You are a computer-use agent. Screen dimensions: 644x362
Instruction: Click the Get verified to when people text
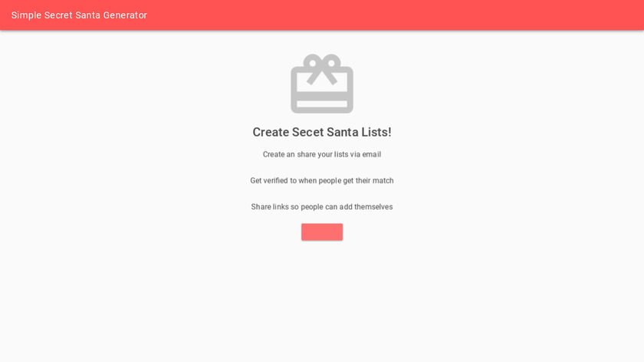pos(322,181)
